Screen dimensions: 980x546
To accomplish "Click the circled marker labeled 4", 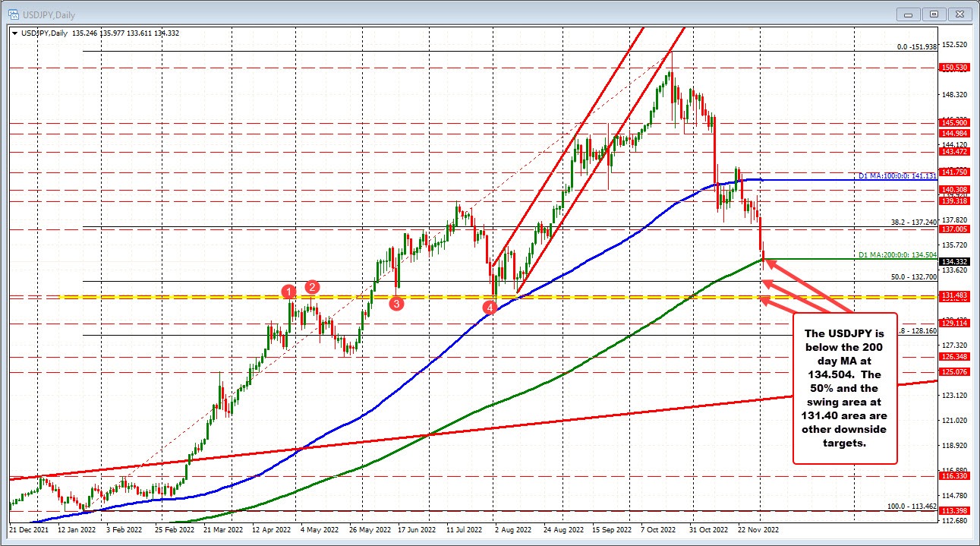I will click(490, 307).
